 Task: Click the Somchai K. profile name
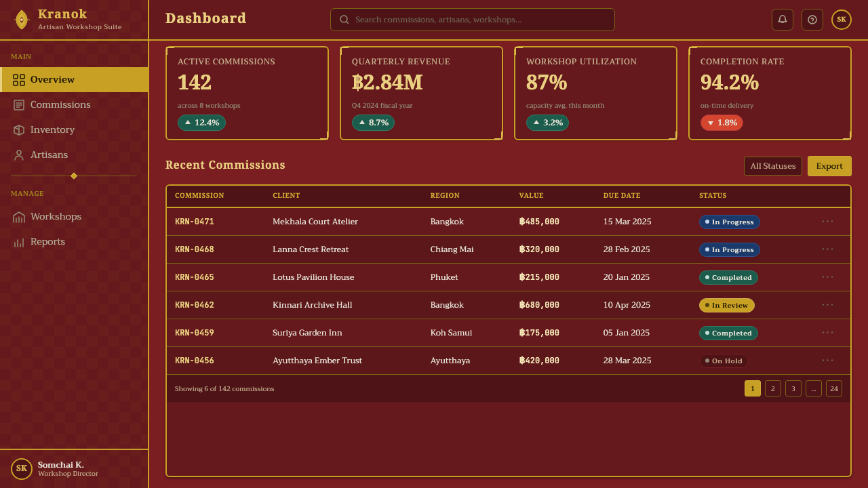tap(61, 465)
